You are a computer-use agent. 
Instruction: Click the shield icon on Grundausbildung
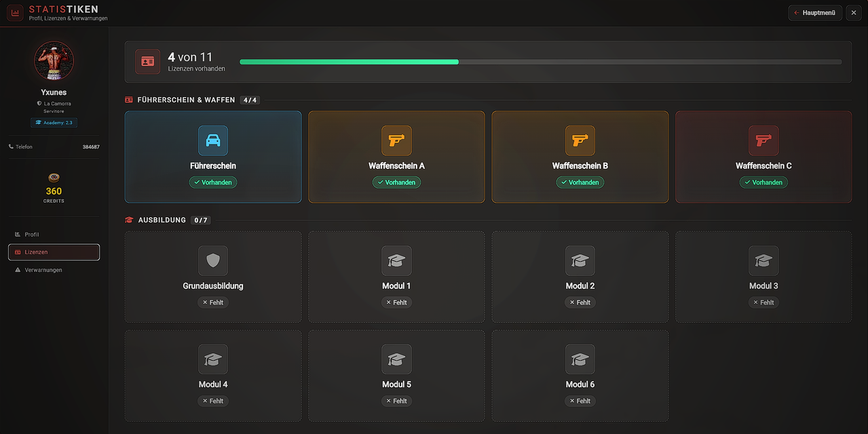pos(213,260)
